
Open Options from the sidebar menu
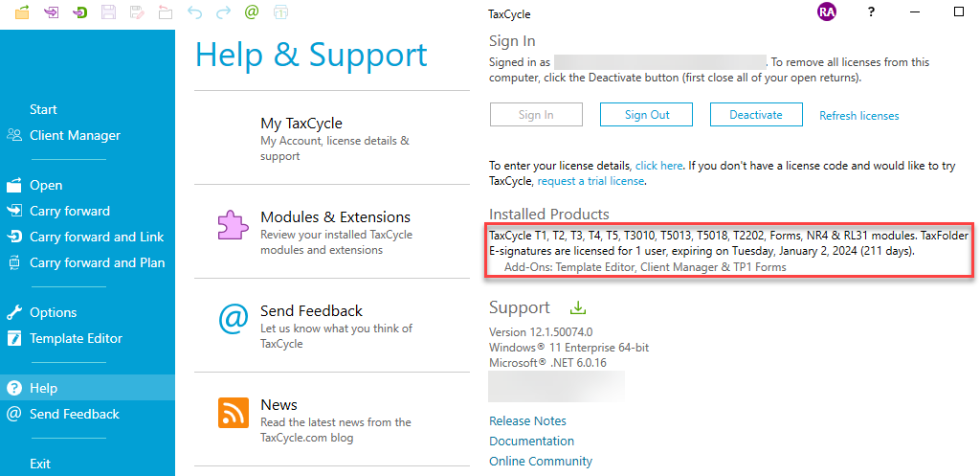(54, 312)
